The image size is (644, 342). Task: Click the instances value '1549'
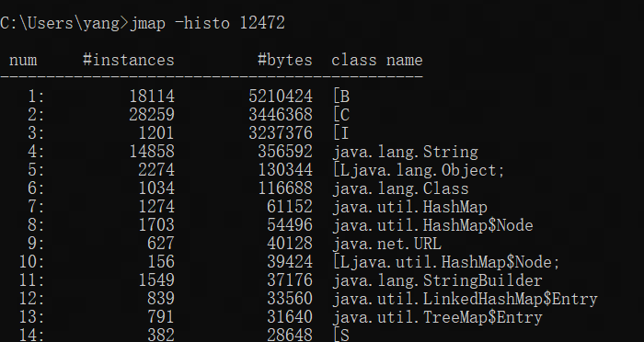(x=156, y=280)
